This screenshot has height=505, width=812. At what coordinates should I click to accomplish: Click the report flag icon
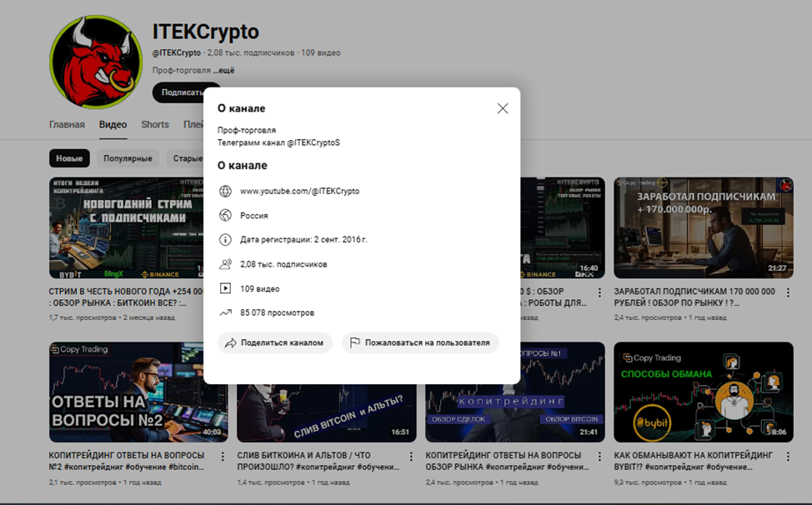355,342
